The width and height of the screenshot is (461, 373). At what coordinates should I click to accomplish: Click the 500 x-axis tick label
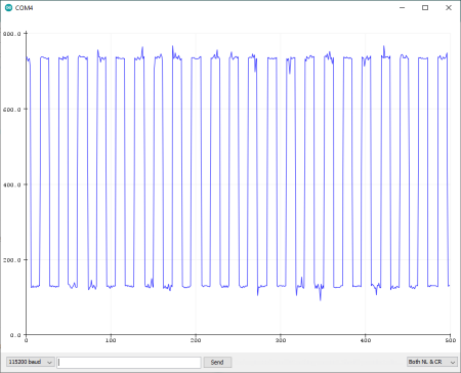tap(450, 340)
